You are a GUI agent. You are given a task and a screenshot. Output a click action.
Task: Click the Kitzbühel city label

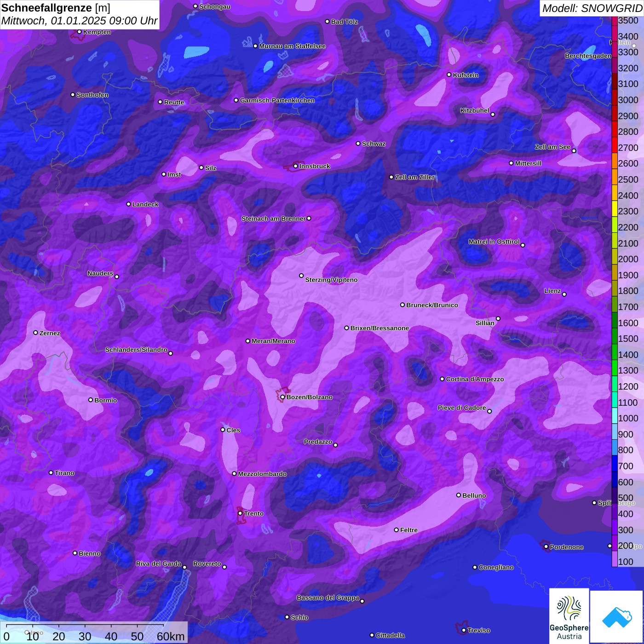point(475,110)
